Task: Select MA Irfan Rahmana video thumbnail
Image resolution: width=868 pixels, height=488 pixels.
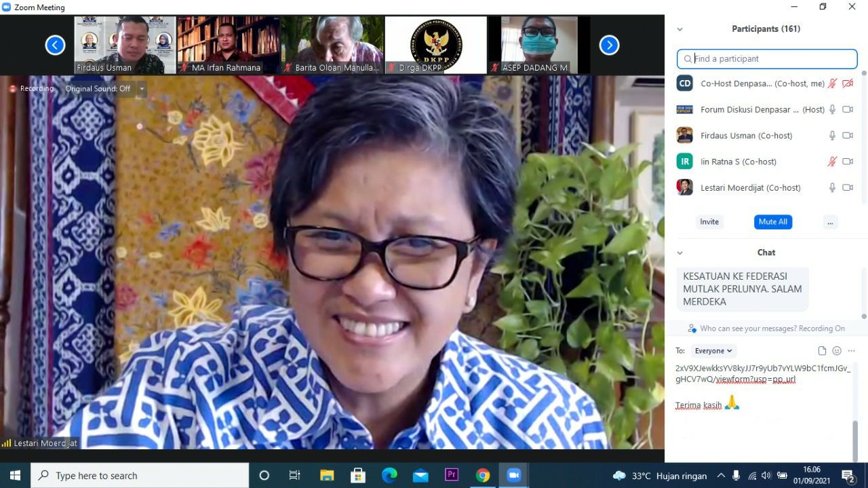Action: tap(229, 45)
